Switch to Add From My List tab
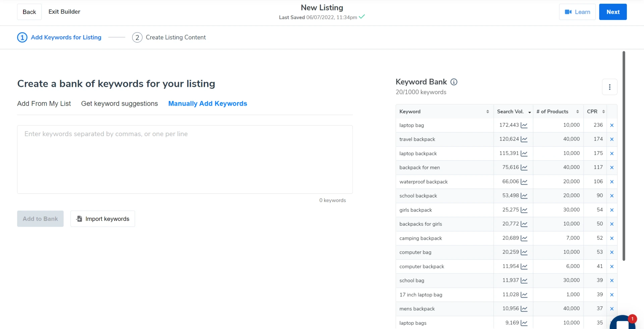 44,104
